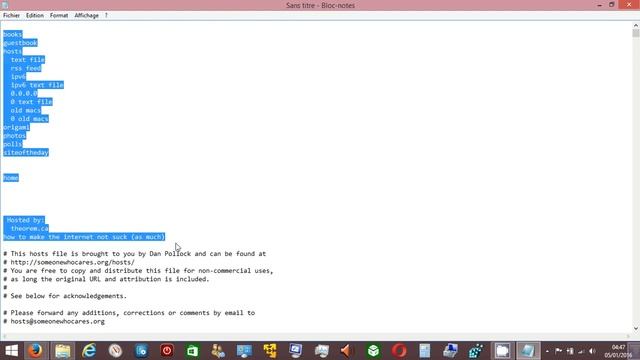This screenshot has height=360, width=640.
Task: Click the 'See below for acknowledgements.' line
Action: click(x=69, y=296)
